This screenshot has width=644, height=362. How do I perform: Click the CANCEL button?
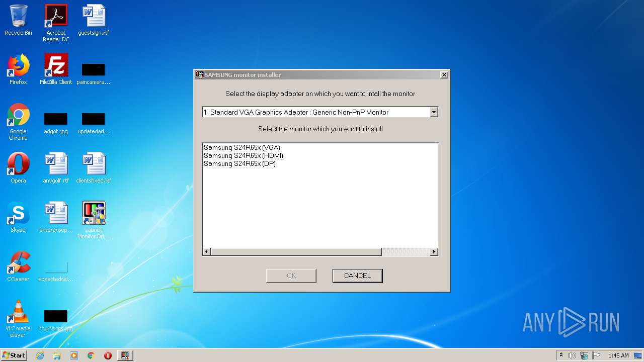pos(358,276)
